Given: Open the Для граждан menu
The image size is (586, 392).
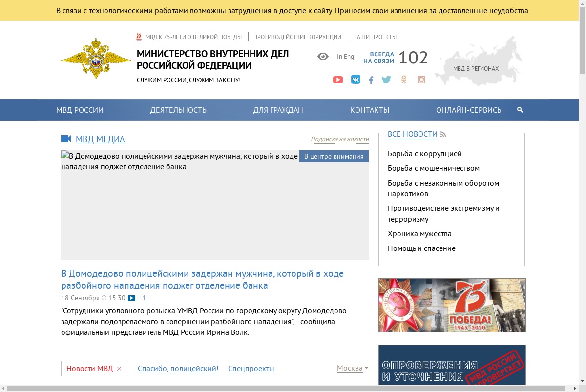Looking at the screenshot, I should [278, 110].
